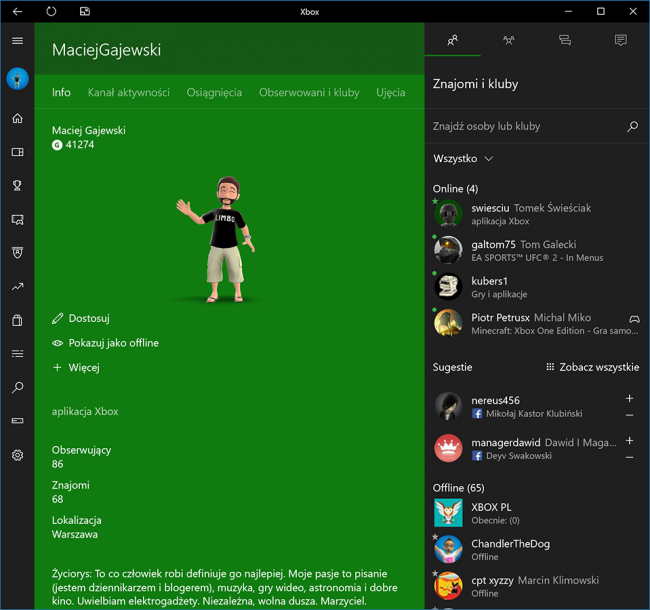Click the Offline (65) section header
The image size is (650, 610).
[458, 488]
